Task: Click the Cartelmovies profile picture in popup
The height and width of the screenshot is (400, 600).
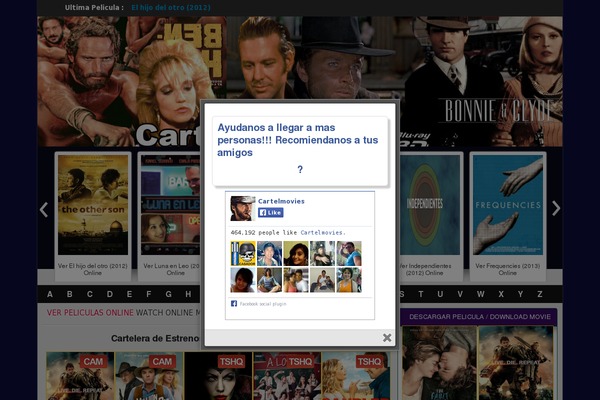Action: [x=243, y=208]
